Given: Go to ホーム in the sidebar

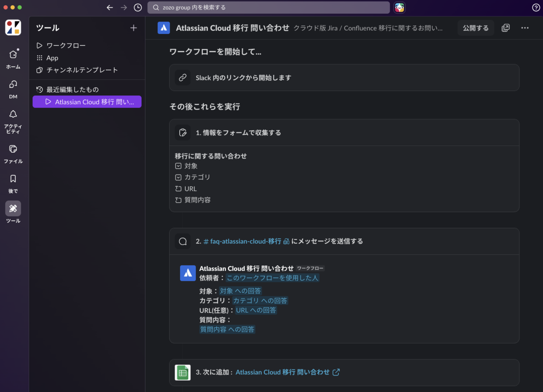Looking at the screenshot, I should coord(13,59).
